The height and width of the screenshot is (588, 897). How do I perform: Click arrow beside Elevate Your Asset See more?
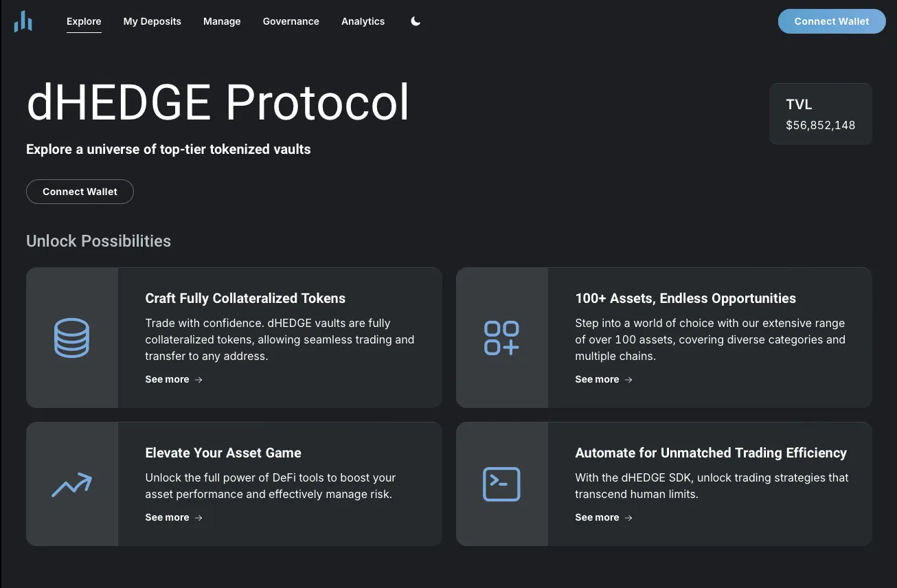(x=198, y=518)
